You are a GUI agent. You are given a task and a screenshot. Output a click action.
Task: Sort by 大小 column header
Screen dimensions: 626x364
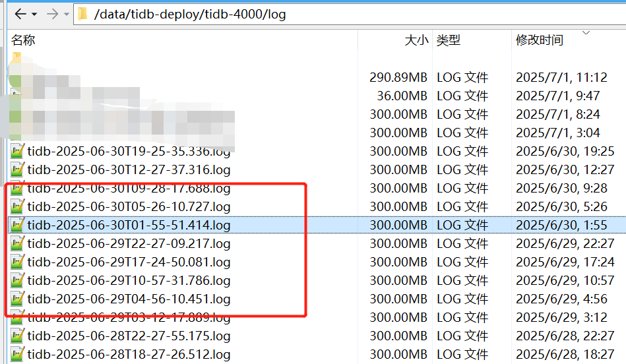416,40
